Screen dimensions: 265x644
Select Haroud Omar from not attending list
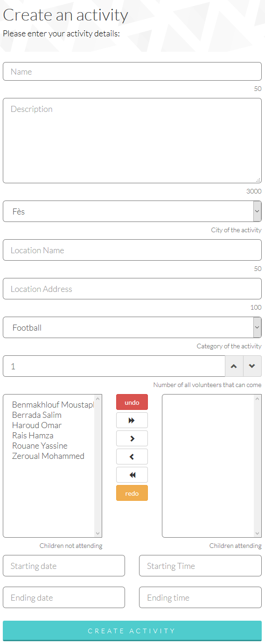[x=37, y=425]
